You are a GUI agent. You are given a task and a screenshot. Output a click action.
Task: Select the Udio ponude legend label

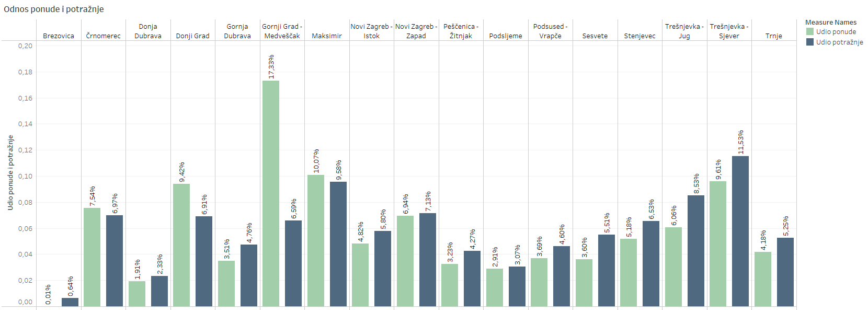(x=836, y=32)
